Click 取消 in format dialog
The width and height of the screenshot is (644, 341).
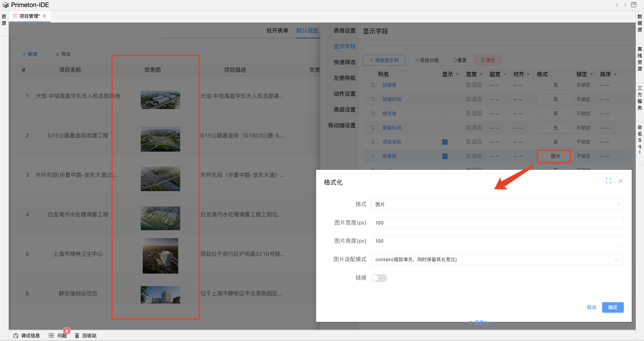(591, 307)
